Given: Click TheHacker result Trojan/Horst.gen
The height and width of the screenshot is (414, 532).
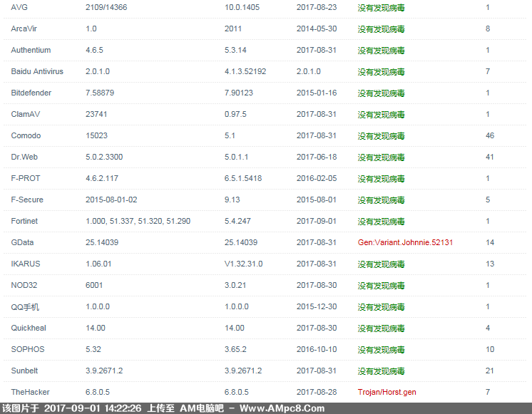Looking at the screenshot, I should [x=387, y=392].
